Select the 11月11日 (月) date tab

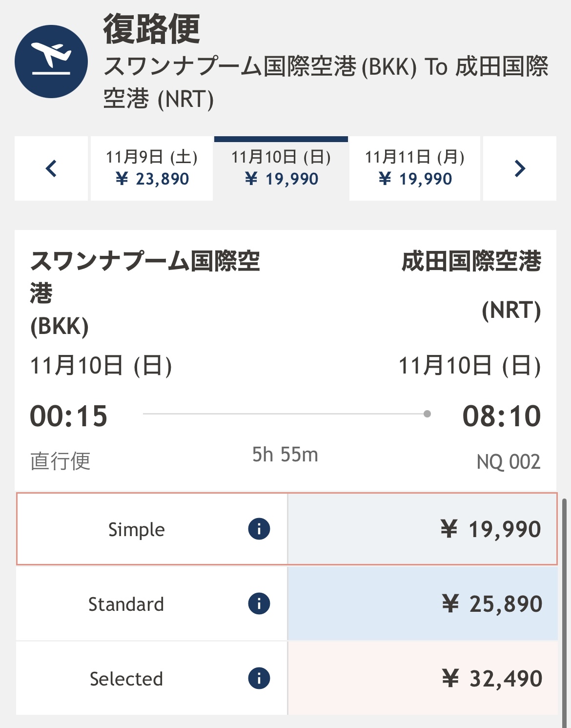click(x=415, y=168)
